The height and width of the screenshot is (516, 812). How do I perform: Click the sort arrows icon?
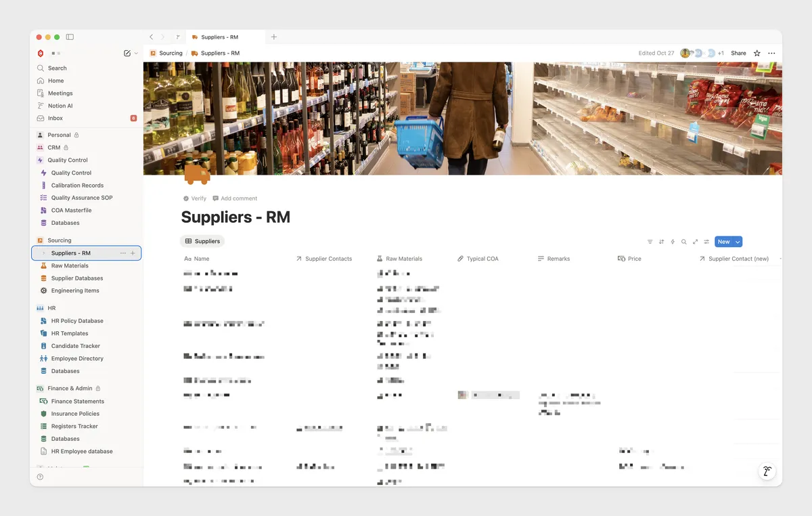tap(661, 242)
